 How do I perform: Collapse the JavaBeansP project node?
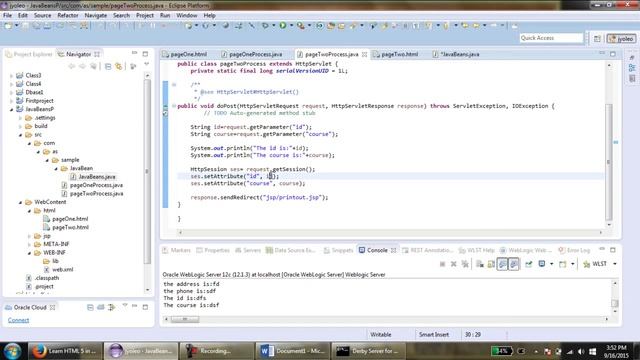11,109
